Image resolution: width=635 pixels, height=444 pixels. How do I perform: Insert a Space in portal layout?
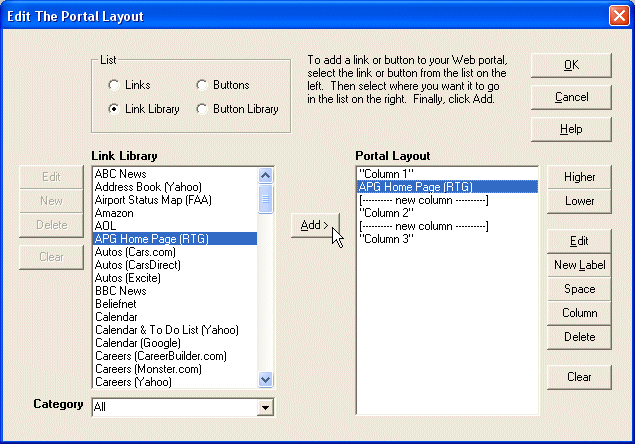click(x=579, y=289)
